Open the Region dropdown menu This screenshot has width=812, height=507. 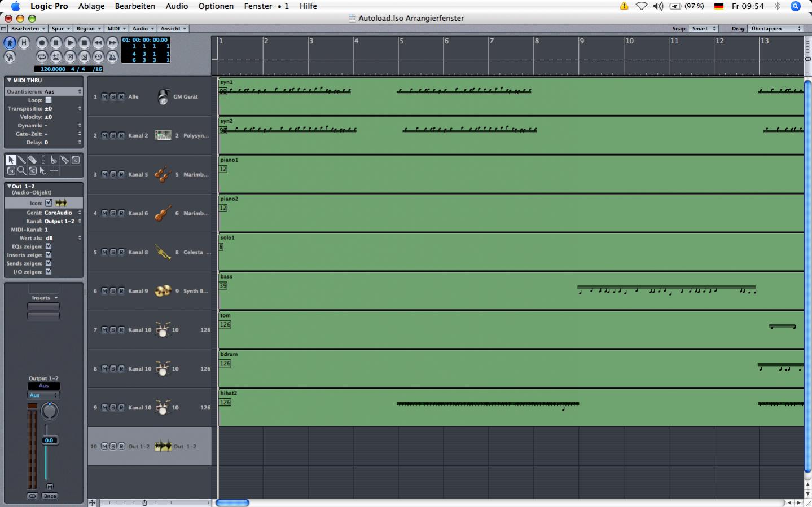click(89, 29)
